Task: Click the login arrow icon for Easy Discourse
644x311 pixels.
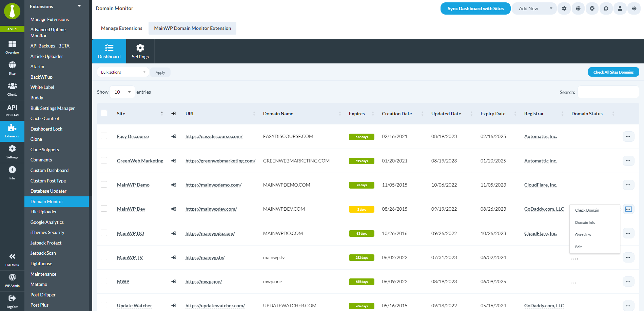Action: [174, 136]
